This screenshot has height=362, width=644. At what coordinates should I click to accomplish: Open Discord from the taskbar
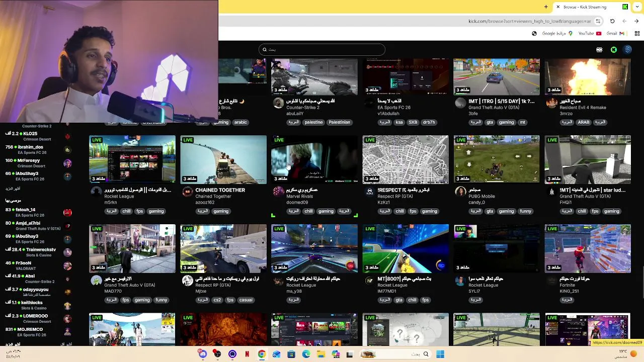click(202, 354)
